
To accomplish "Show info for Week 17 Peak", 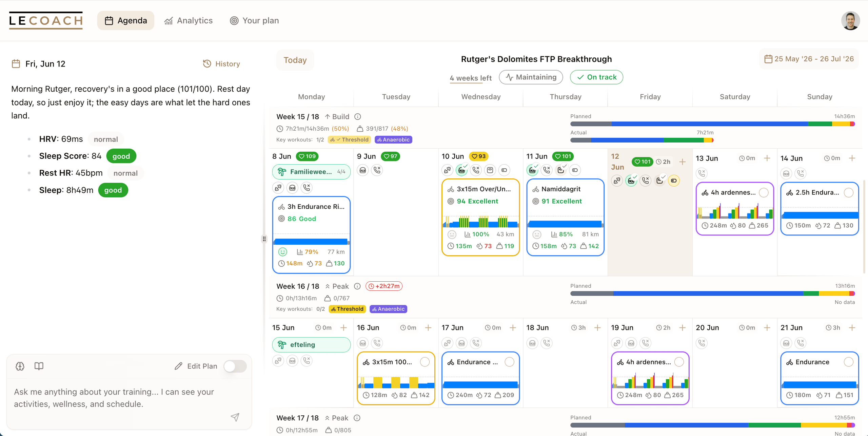I will pyautogui.click(x=357, y=418).
